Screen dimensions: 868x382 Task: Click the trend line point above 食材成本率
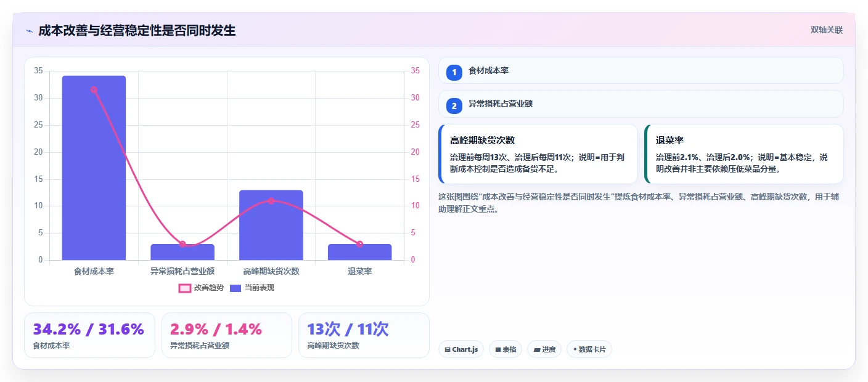(94, 89)
